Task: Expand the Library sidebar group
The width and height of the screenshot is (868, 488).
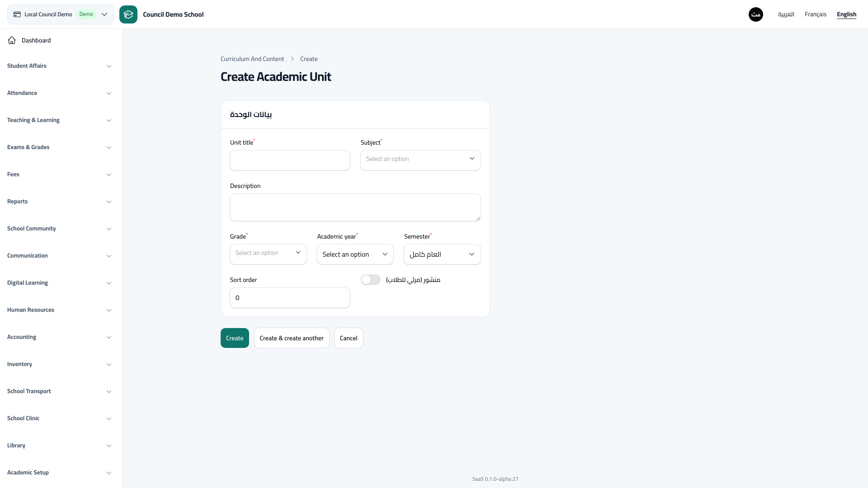Action: click(x=59, y=446)
